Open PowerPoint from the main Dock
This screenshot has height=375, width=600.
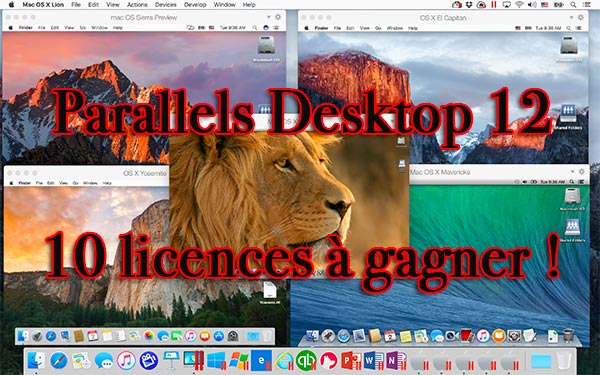point(351,361)
